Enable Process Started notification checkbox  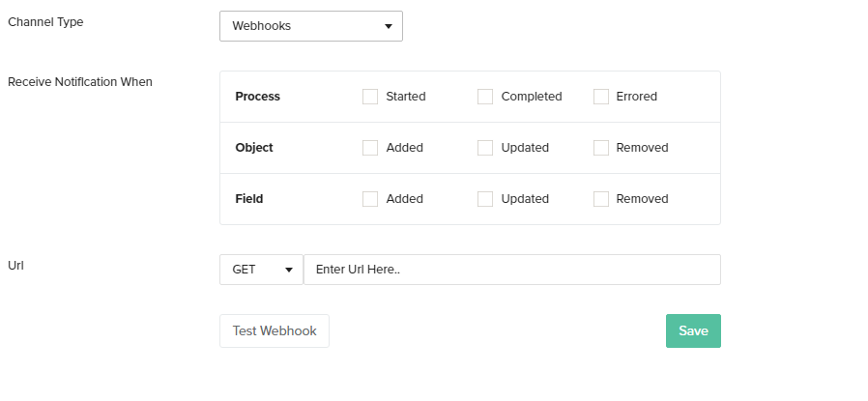coord(370,97)
